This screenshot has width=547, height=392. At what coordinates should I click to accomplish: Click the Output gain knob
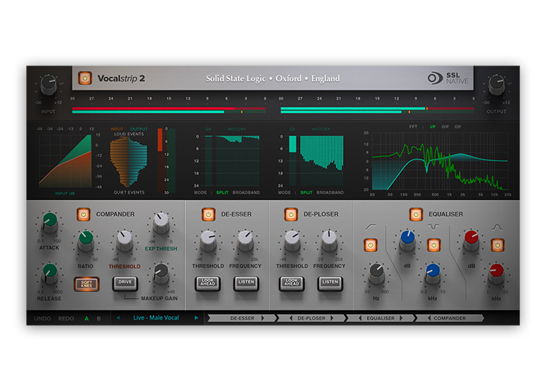pyautogui.click(x=496, y=85)
